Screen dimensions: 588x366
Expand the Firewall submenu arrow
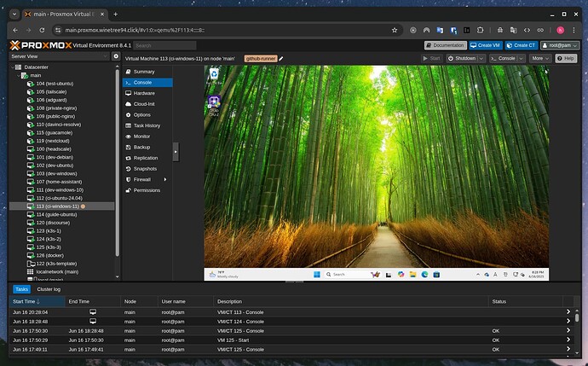(x=165, y=180)
